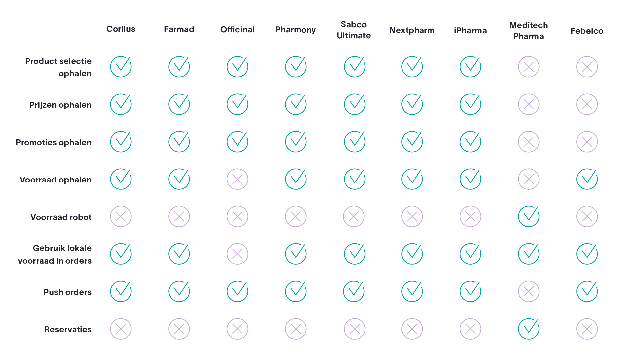624x364 pixels.
Task: Click Corilus checkmark for Product selectie ophalen
Action: (x=121, y=66)
